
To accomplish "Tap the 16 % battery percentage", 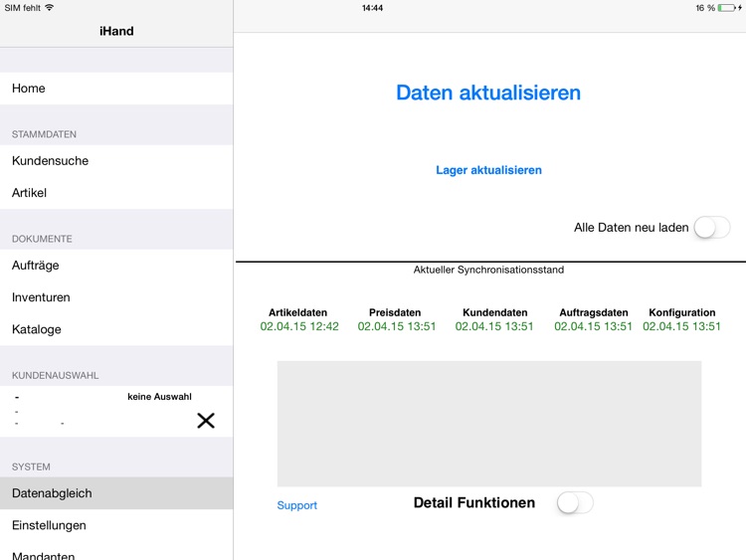I will click(x=705, y=8).
